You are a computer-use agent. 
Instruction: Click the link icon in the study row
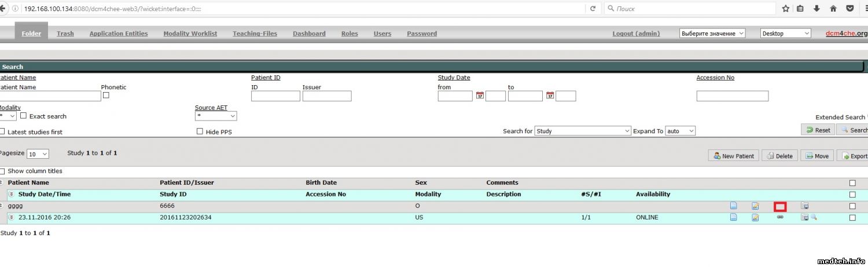coord(779,217)
